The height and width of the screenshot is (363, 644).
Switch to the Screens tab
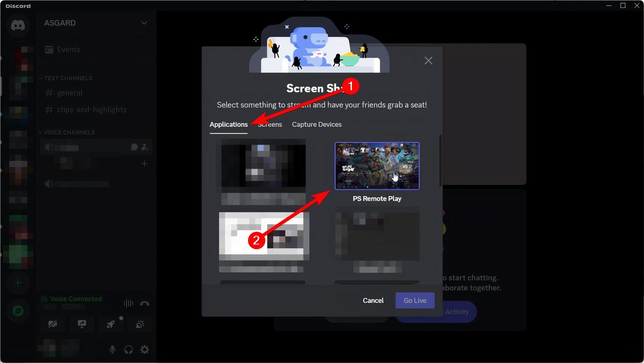269,124
